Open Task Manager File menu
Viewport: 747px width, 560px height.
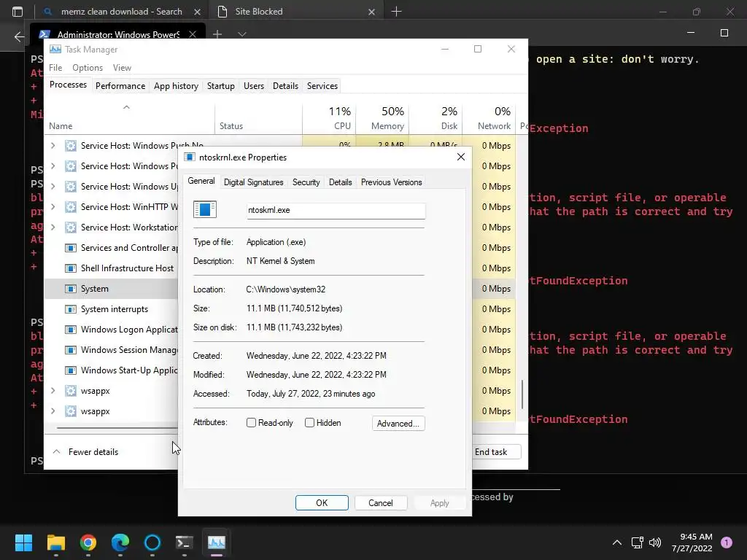(55, 68)
